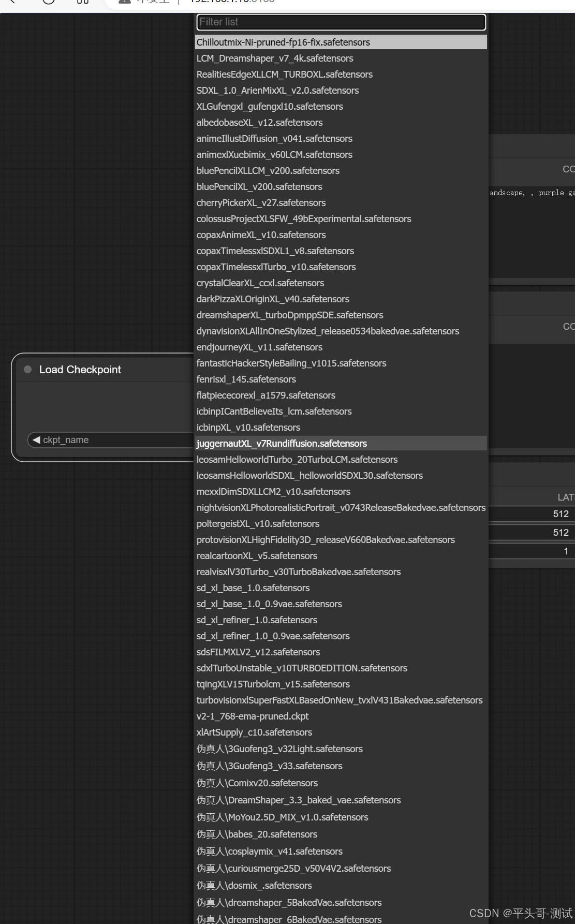Image resolution: width=575 pixels, height=924 pixels.
Task: Select cherryPickerXL_v27.safetensors
Action: [341, 203]
